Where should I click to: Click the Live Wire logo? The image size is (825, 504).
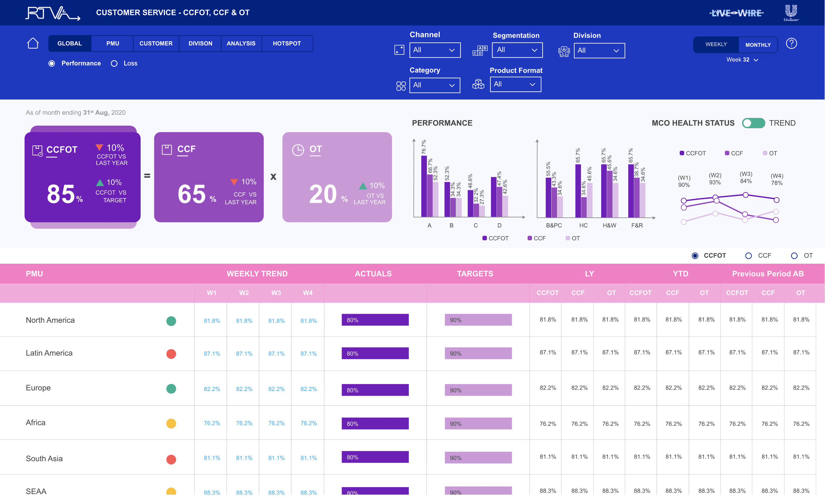point(736,13)
